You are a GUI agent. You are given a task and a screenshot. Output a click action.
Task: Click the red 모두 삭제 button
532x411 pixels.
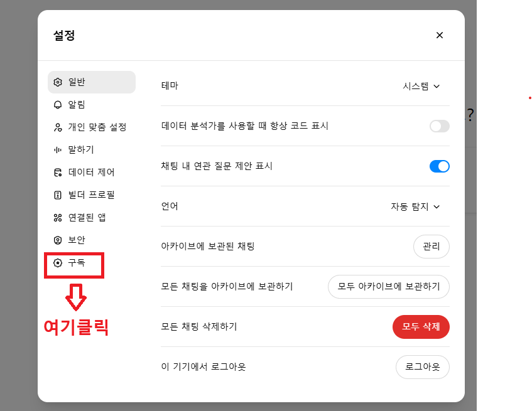click(421, 327)
